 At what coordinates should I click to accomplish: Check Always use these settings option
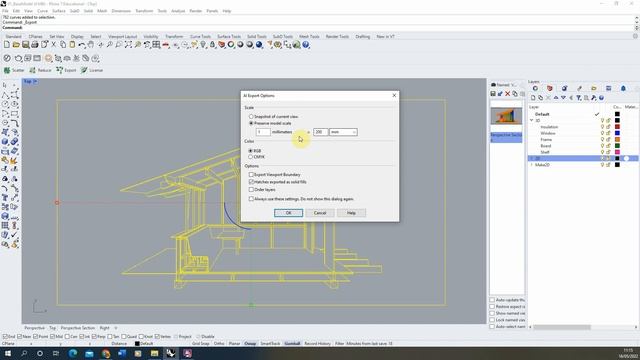(x=251, y=199)
